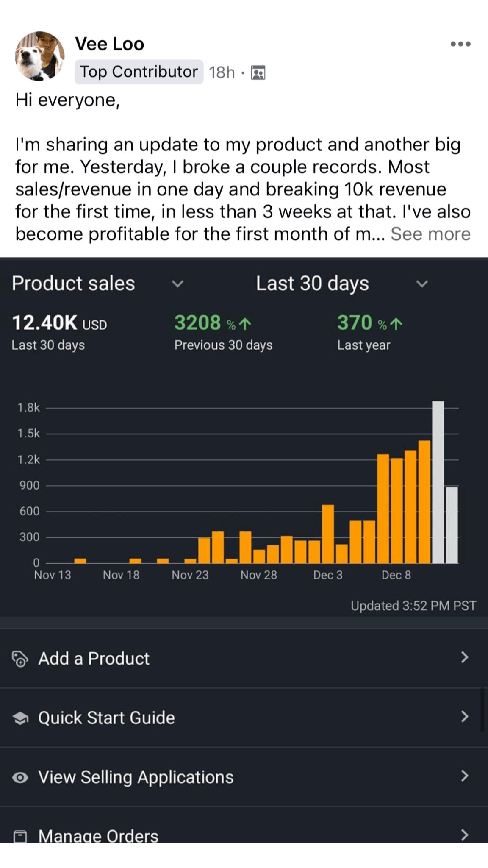Screen dimensions: 488x868
Task: Open View Selling Applications via its chevron arrow
Action: point(465,776)
